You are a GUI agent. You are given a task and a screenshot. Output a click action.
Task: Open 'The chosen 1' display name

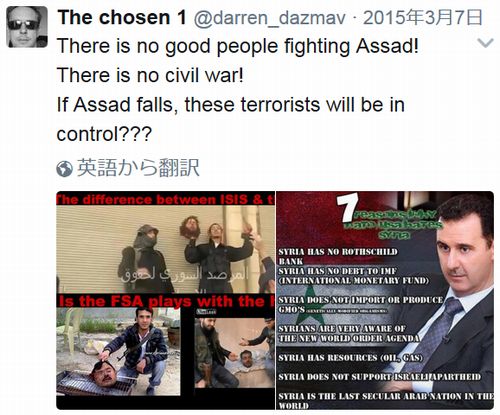click(122, 17)
